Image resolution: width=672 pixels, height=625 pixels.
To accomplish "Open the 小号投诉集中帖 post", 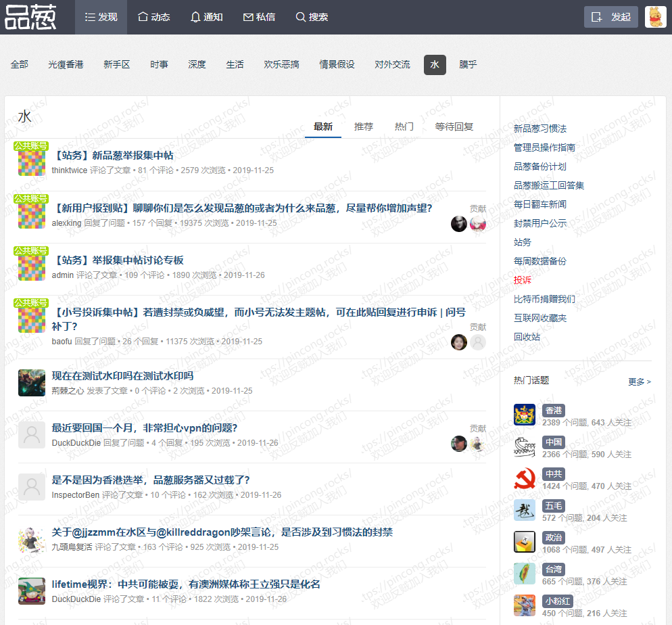I will pyautogui.click(x=259, y=319).
